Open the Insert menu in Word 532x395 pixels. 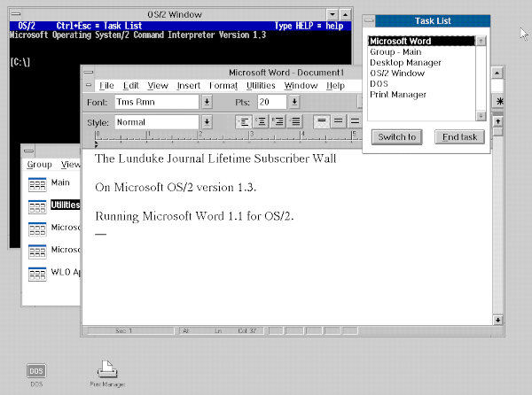pos(189,85)
